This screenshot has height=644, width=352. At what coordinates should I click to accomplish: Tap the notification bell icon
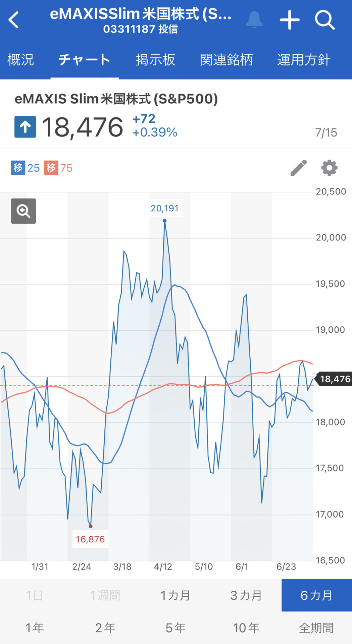(x=254, y=20)
